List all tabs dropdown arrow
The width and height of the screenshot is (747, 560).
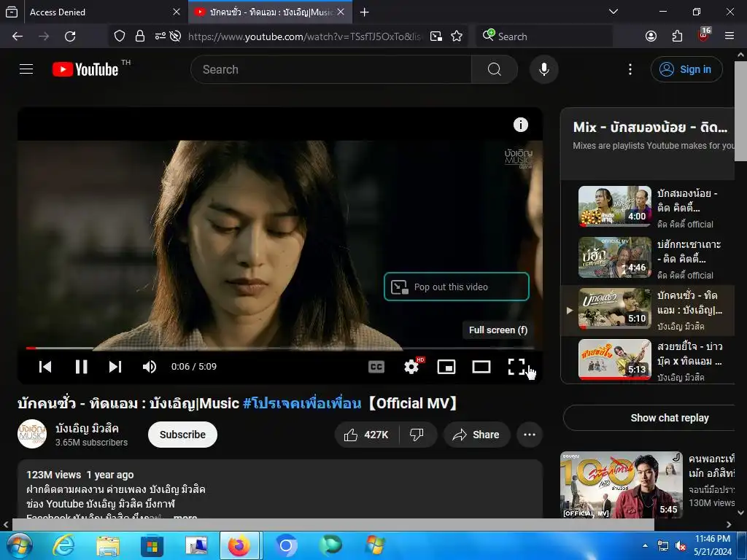(x=614, y=12)
